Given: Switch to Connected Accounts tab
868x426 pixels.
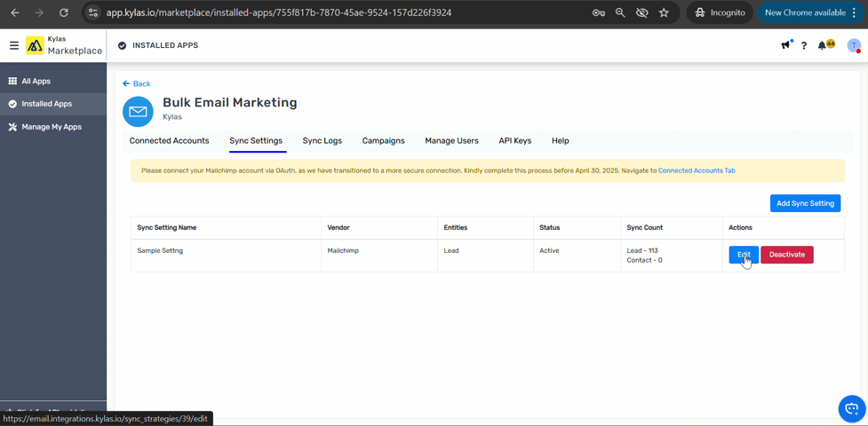Looking at the screenshot, I should 170,140.
